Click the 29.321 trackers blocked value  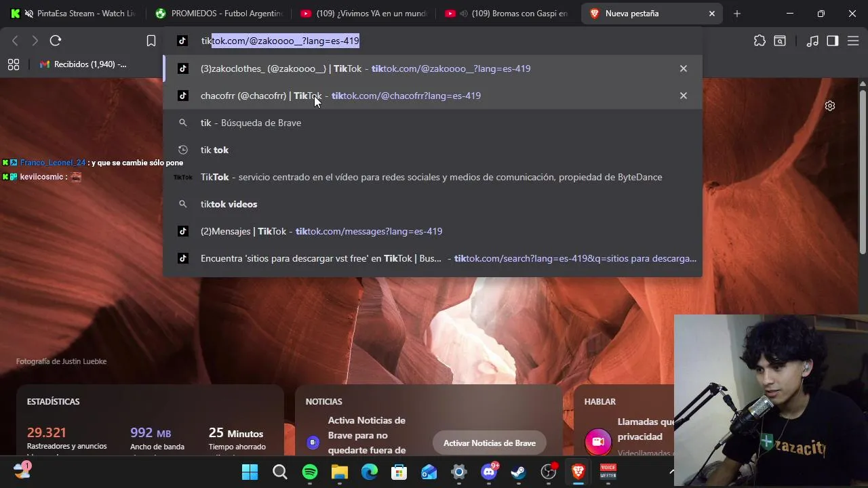pos(47,432)
